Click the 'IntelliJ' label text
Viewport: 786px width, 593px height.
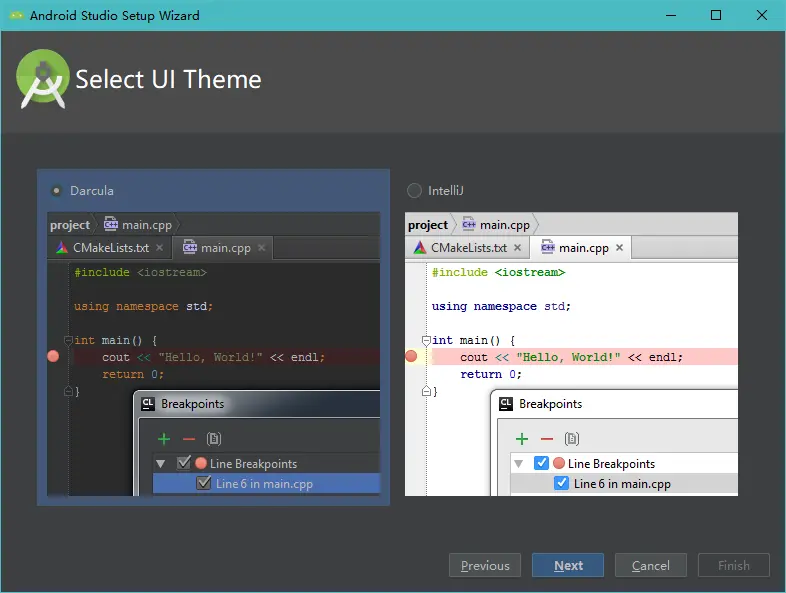click(x=446, y=190)
